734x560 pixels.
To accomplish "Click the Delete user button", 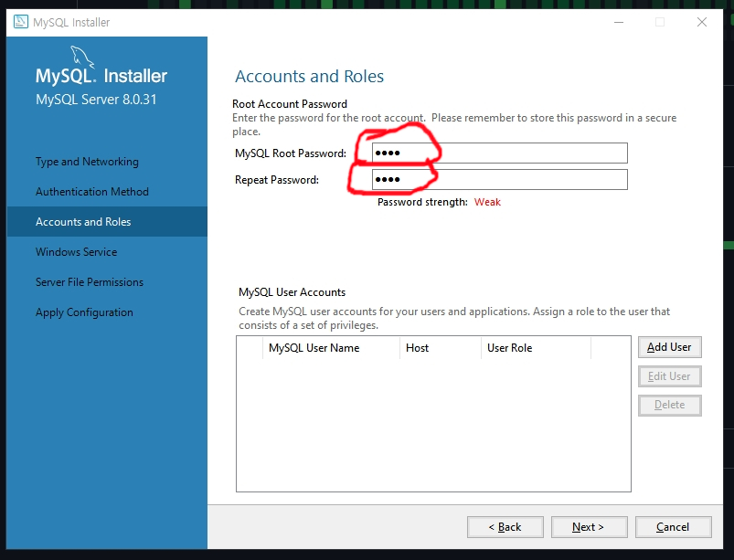I will click(669, 405).
